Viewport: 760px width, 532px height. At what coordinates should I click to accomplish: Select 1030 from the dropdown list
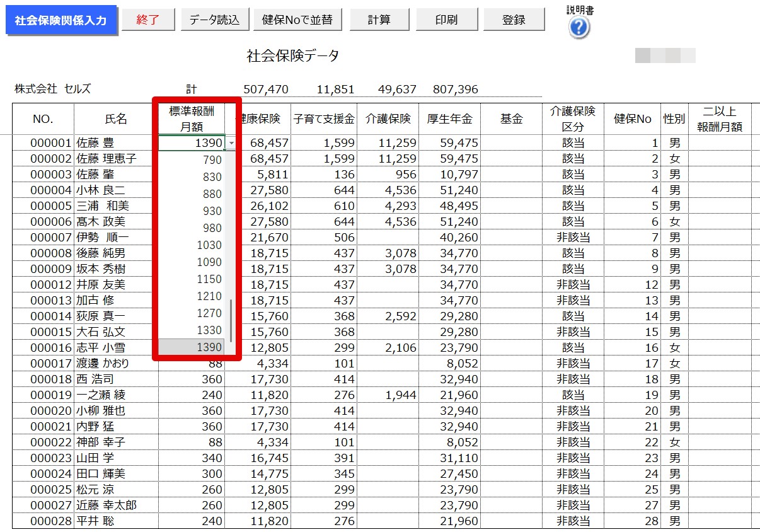pyautogui.click(x=191, y=245)
